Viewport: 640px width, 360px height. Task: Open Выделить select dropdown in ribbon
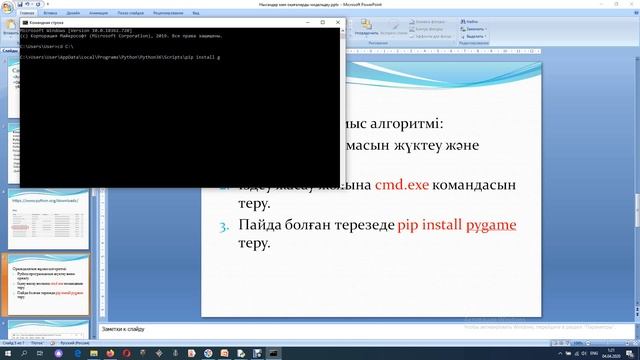point(473,36)
